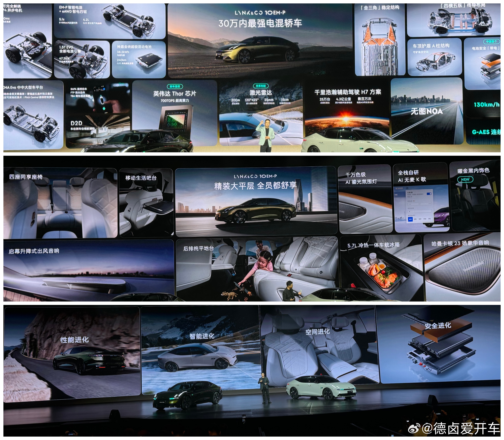504x440 pixels.
Task: Click the 'D2D' parking card label
Action: 76,123
